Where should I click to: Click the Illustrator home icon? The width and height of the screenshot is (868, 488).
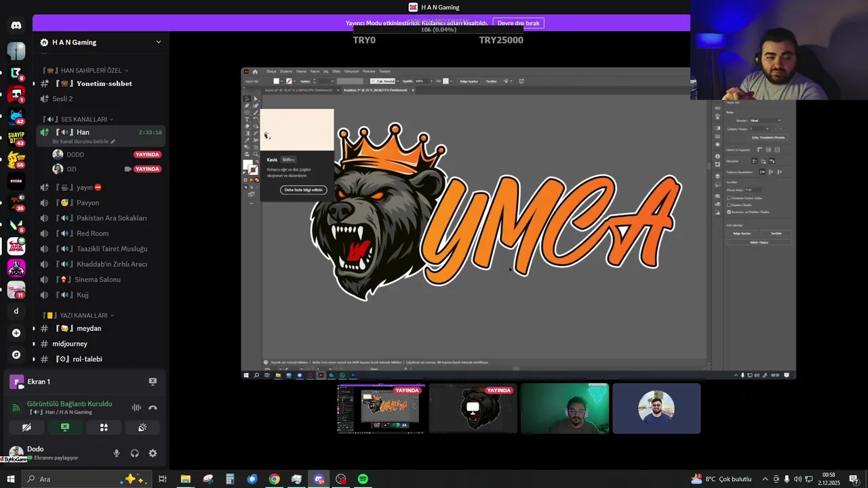coord(255,71)
